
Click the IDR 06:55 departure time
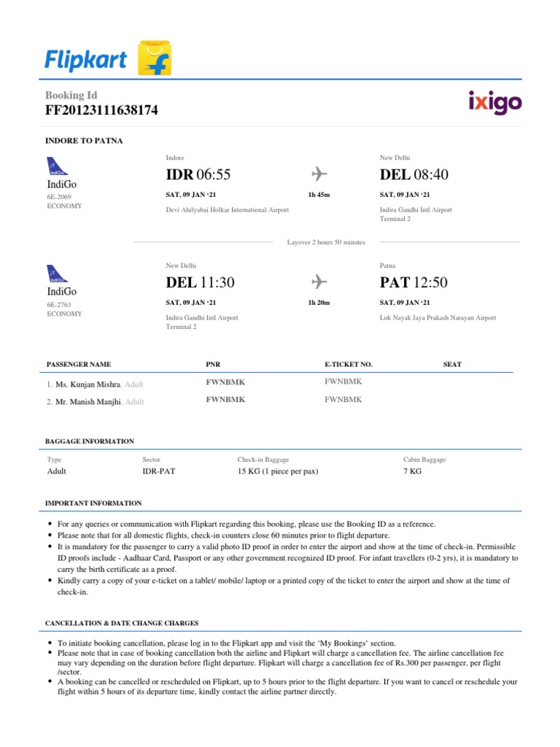pyautogui.click(x=198, y=175)
